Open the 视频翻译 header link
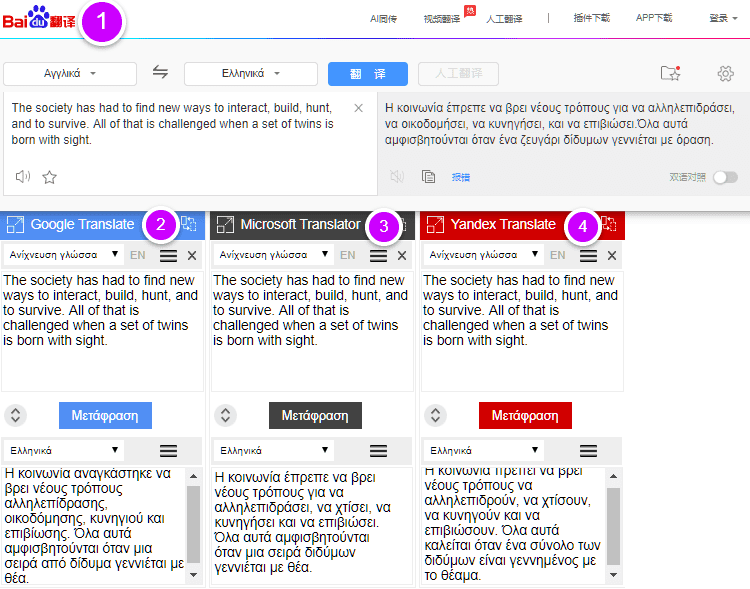 pyautogui.click(x=441, y=19)
